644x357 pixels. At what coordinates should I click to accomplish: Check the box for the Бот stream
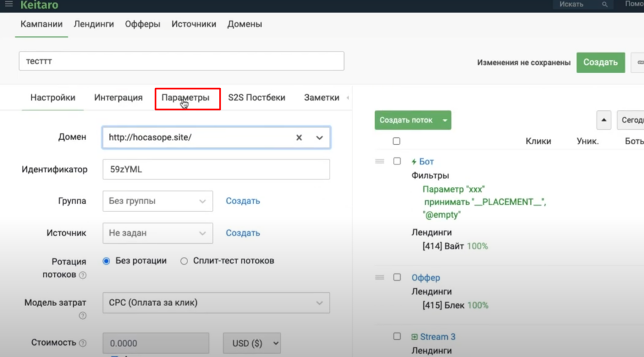[x=397, y=161]
